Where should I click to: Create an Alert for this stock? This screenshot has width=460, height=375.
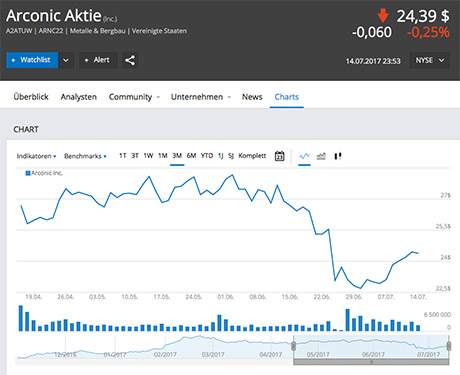coord(98,60)
